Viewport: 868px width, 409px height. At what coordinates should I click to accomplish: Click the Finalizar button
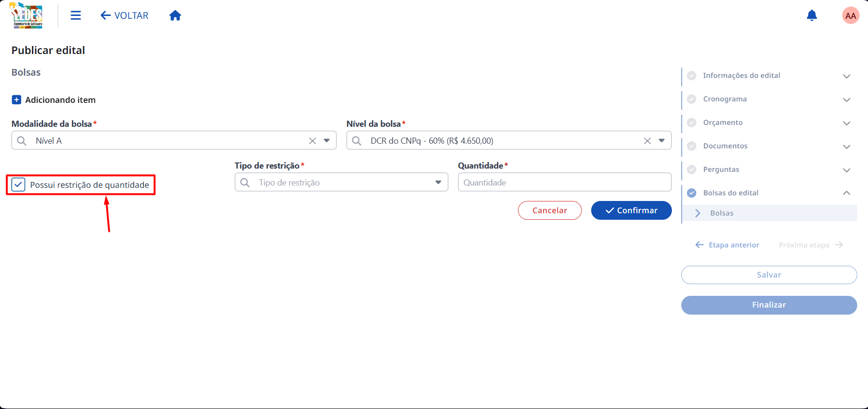coord(769,305)
